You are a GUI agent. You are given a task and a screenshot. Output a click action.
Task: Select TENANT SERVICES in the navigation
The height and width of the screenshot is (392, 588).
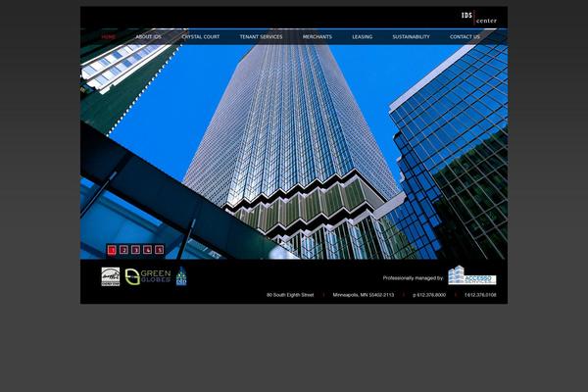click(261, 37)
